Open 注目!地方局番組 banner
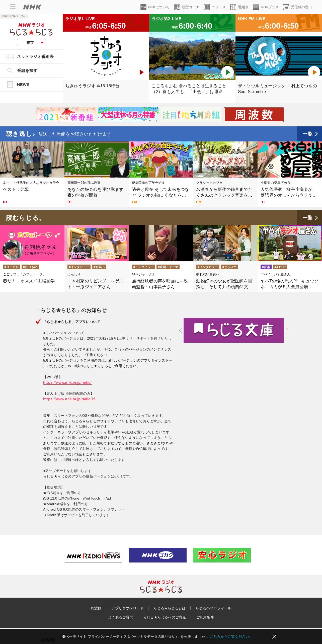This screenshot has width=322, height=644. click(191, 115)
